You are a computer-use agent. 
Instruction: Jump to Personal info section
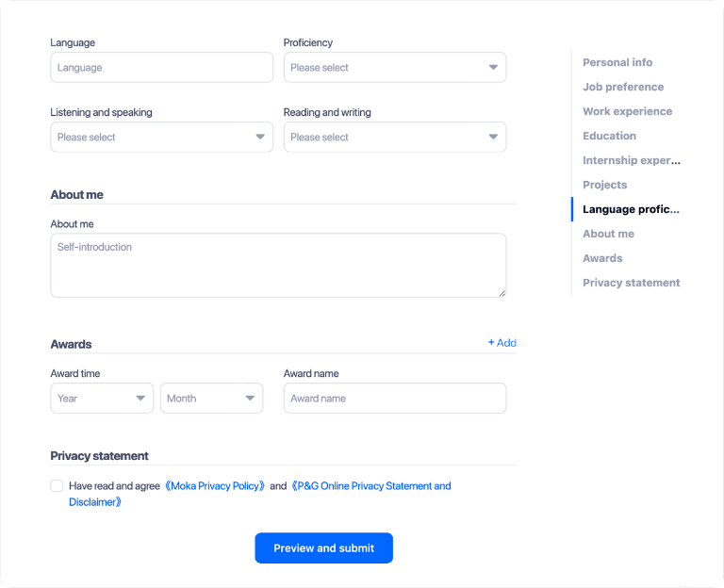[617, 62]
